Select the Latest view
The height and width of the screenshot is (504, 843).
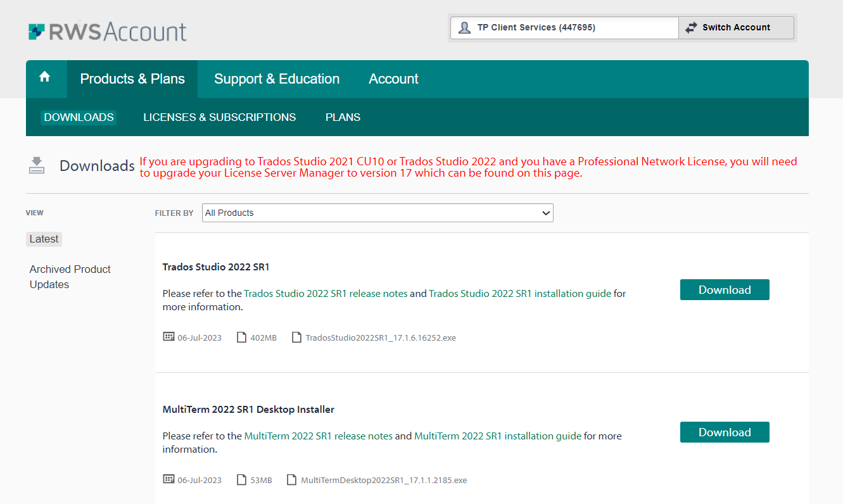coord(44,239)
